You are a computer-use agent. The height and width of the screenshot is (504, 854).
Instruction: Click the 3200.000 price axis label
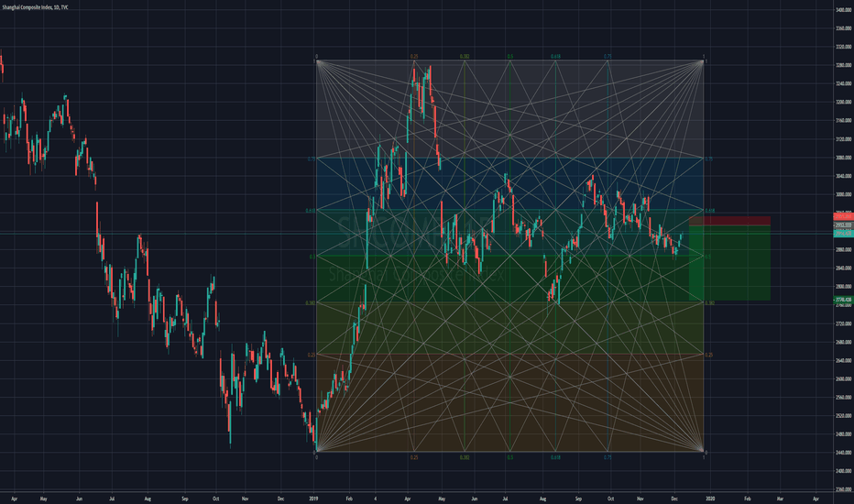(844, 102)
